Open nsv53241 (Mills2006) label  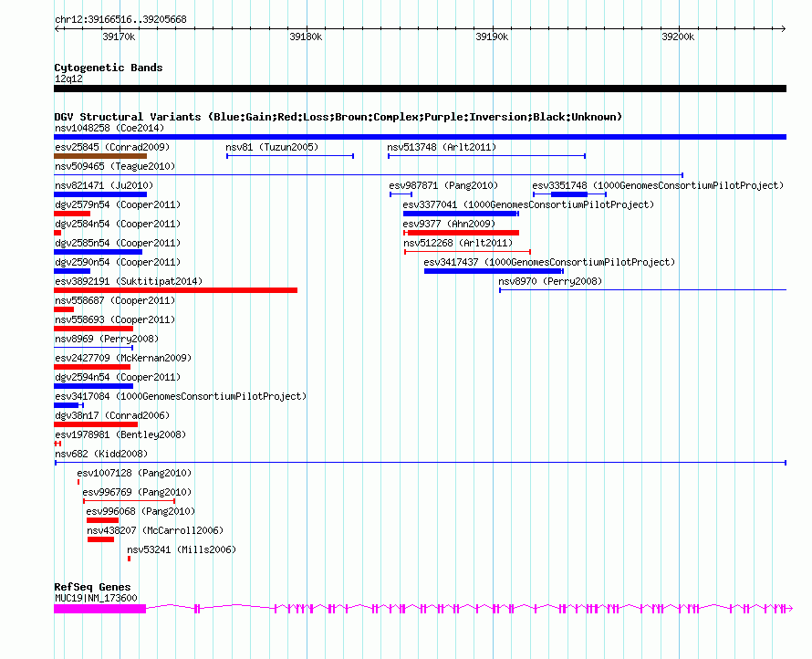coord(182,549)
